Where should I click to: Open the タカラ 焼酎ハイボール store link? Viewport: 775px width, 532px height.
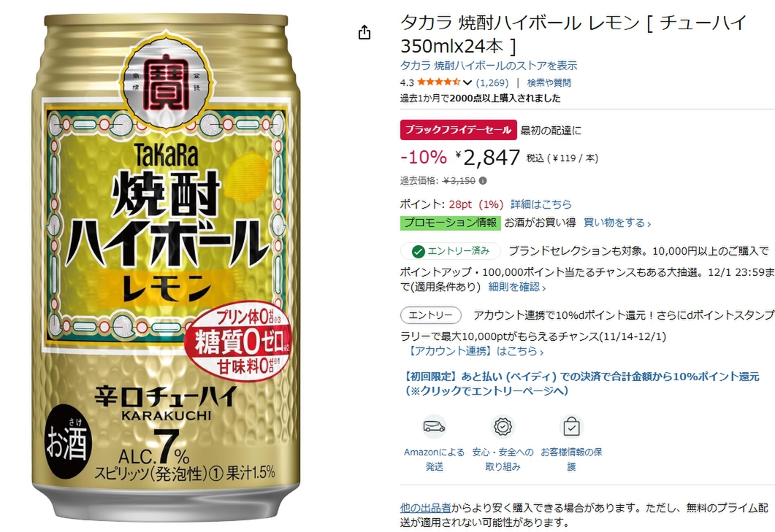[x=489, y=65]
